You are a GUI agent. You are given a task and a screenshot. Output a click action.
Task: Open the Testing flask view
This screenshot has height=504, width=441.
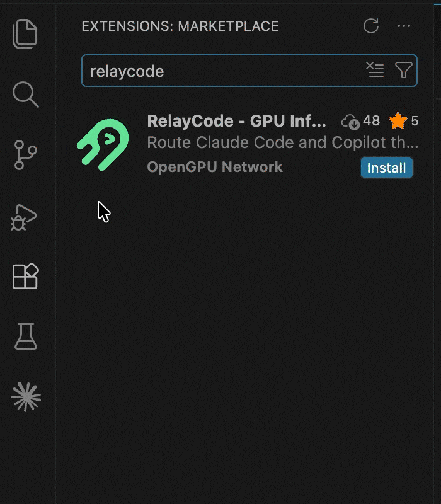tap(26, 336)
